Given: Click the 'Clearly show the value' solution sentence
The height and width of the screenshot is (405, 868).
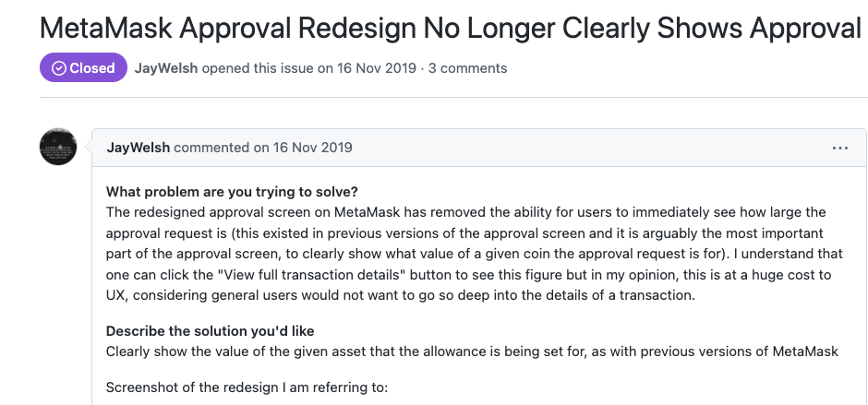Looking at the screenshot, I should coord(473,351).
